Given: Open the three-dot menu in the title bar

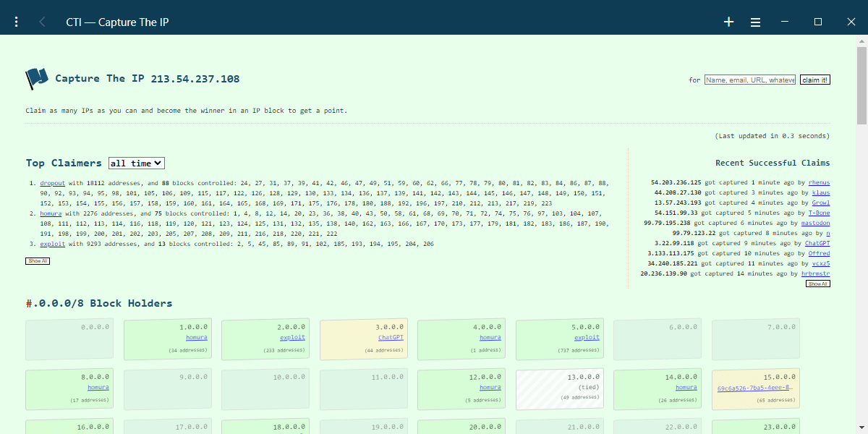Looking at the screenshot, I should 16,21.
